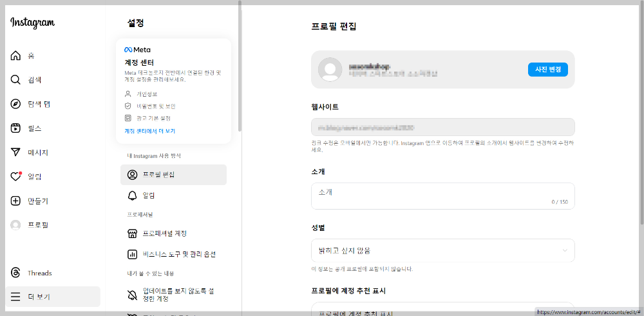Viewport: 644px width, 316px height.
Task: Click the 내 Instagram 사용 방식 section label
Action: pos(154,156)
